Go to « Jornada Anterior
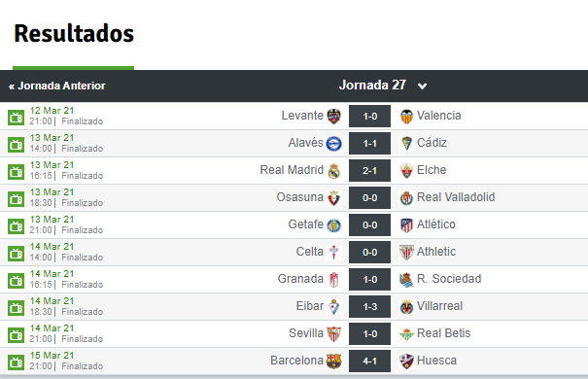Viewport: 588px width, 379px height. pos(57,86)
